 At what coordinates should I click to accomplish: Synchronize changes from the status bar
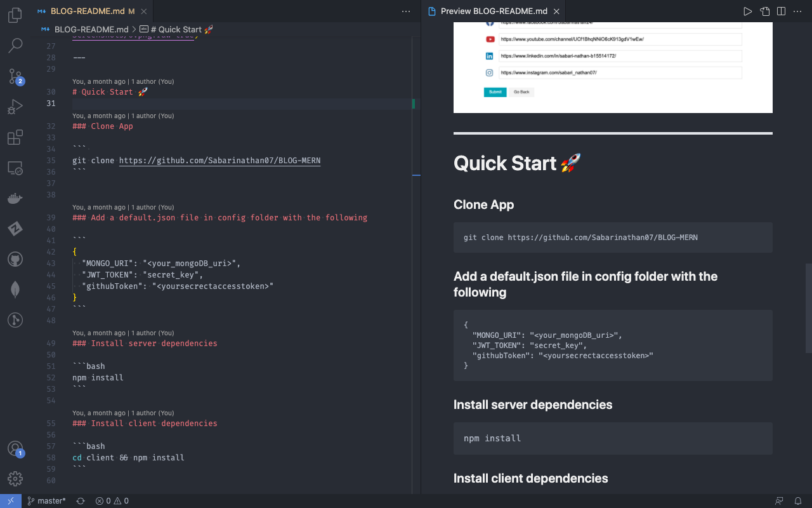(x=81, y=501)
